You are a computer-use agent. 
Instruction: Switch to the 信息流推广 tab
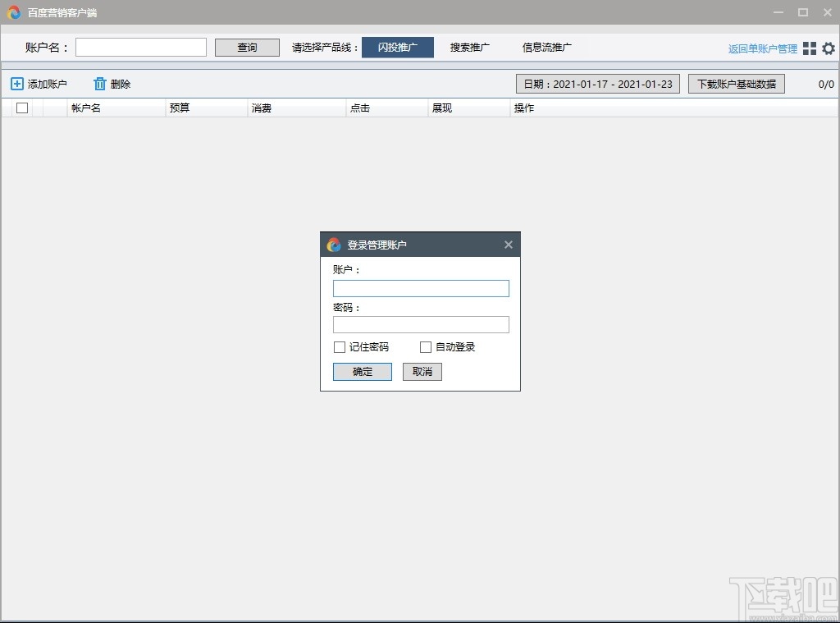546,47
